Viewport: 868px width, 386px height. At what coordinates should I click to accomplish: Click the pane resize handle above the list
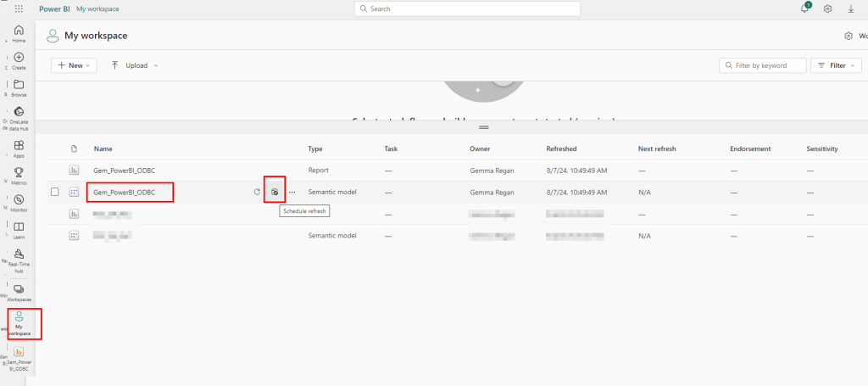(x=484, y=127)
